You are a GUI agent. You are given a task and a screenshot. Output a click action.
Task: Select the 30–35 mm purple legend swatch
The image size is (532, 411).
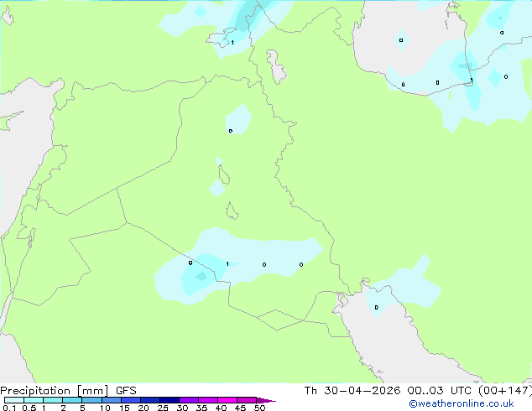pos(189,400)
